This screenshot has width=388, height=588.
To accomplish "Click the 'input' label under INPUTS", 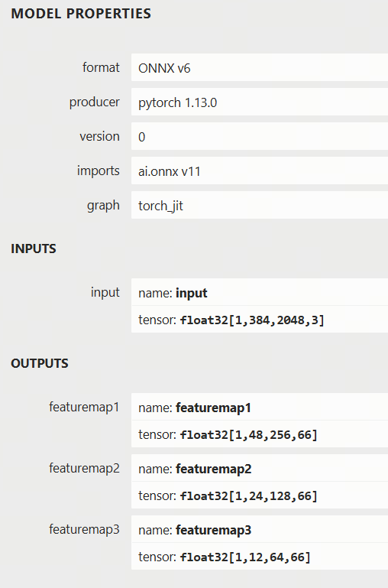I will coord(105,292).
